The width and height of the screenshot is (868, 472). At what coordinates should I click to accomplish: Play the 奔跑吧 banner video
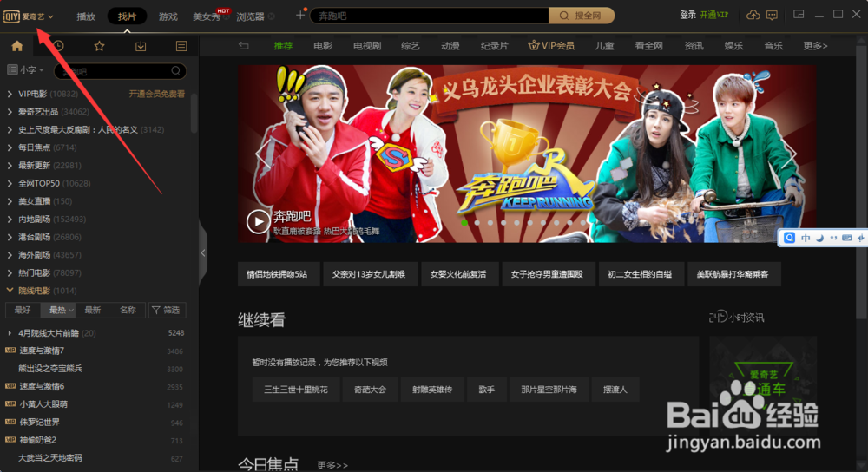(258, 222)
